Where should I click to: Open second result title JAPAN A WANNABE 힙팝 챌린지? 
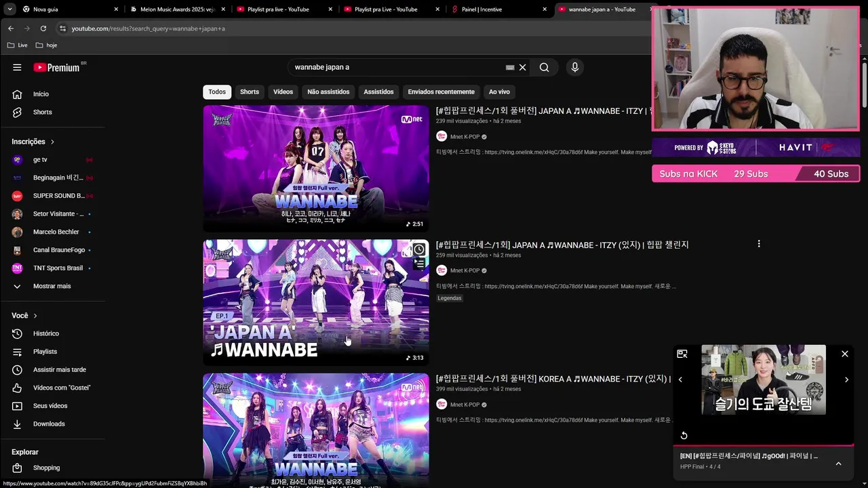(562, 245)
